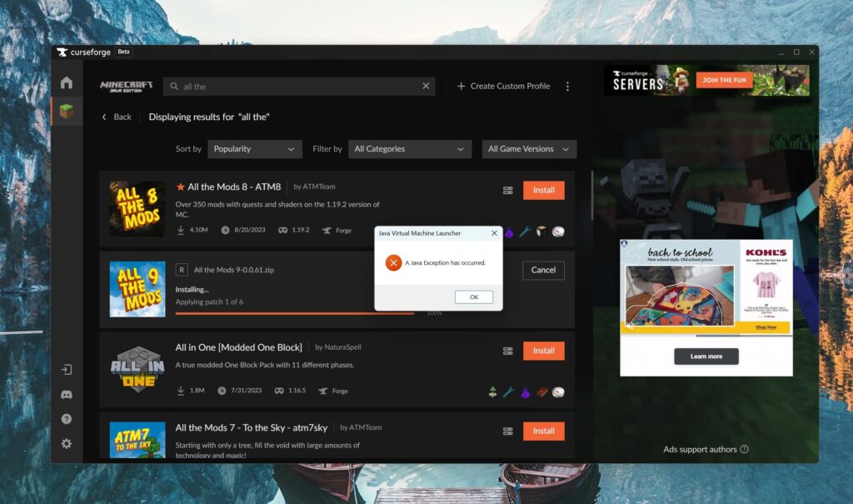Click the search box containing 'all the'
This screenshot has width=853, height=504.
coord(299,87)
